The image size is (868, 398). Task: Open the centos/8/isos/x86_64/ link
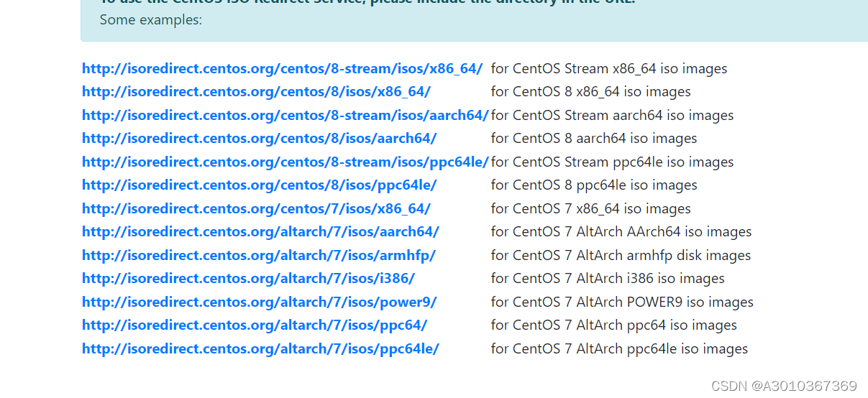click(256, 92)
